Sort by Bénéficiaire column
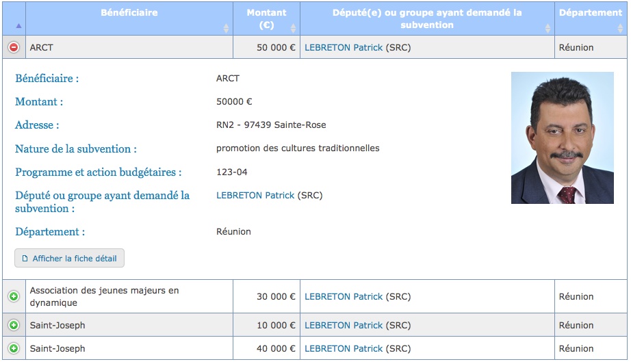 point(129,18)
